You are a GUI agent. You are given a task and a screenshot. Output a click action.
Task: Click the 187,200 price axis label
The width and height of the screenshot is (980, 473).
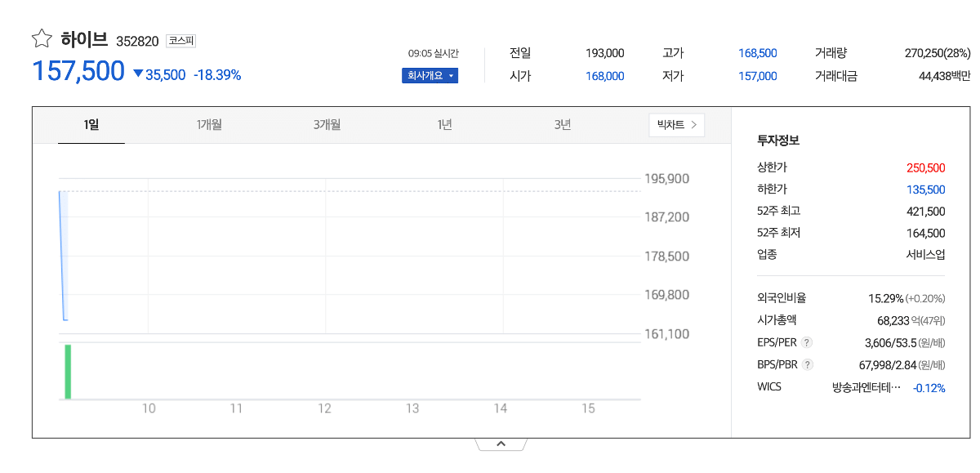click(668, 217)
